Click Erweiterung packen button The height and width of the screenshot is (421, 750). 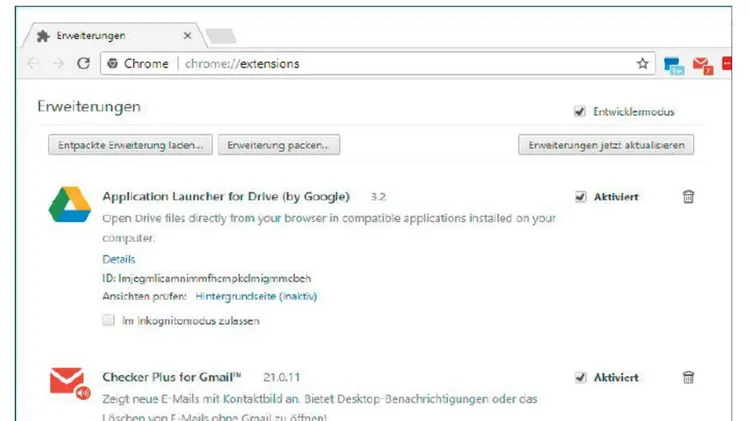point(279,145)
